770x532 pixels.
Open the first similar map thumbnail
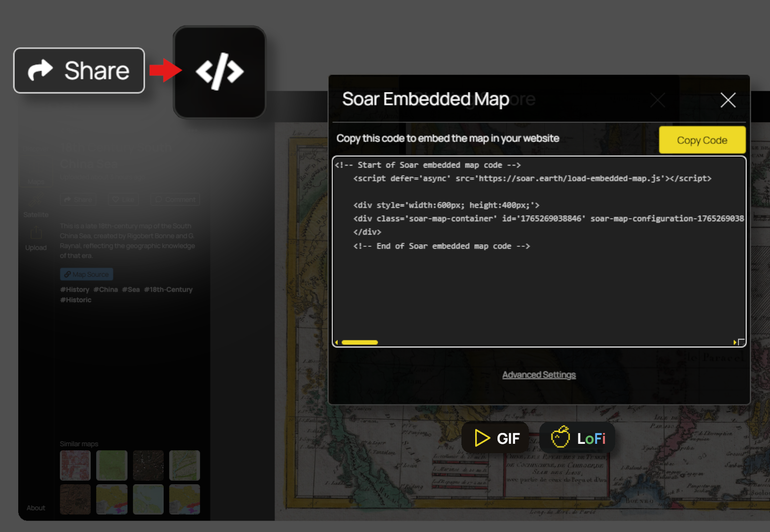(x=75, y=465)
